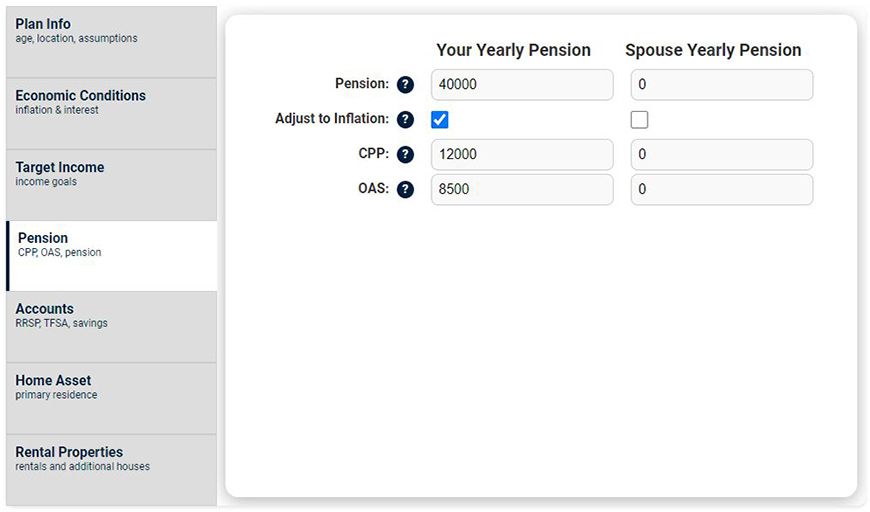870x512 pixels.
Task: Click your yearly Pension field showing 40000
Action: tap(522, 85)
